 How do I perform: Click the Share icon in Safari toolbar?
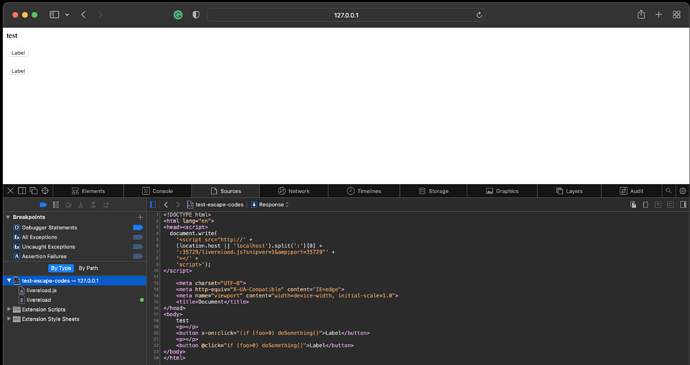(x=641, y=15)
